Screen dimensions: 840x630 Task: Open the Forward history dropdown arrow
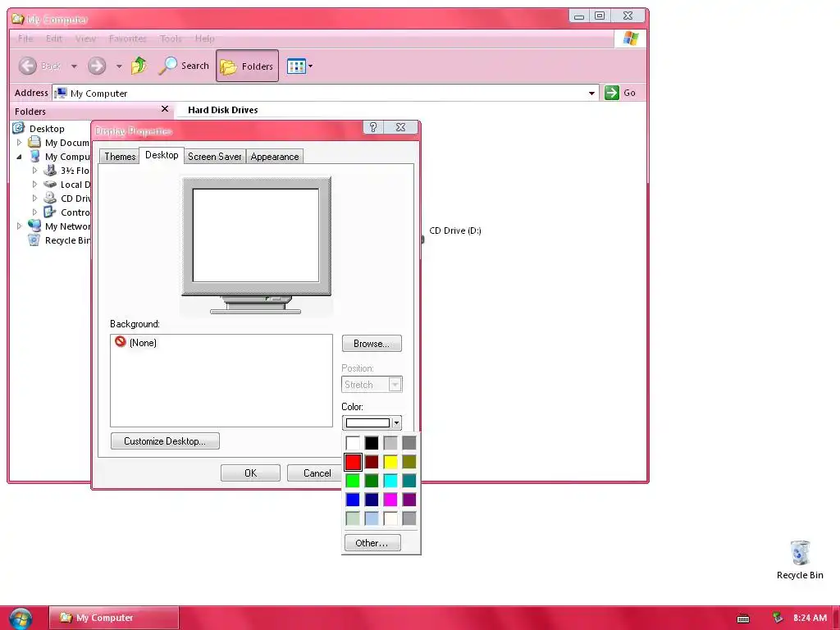pyautogui.click(x=119, y=66)
